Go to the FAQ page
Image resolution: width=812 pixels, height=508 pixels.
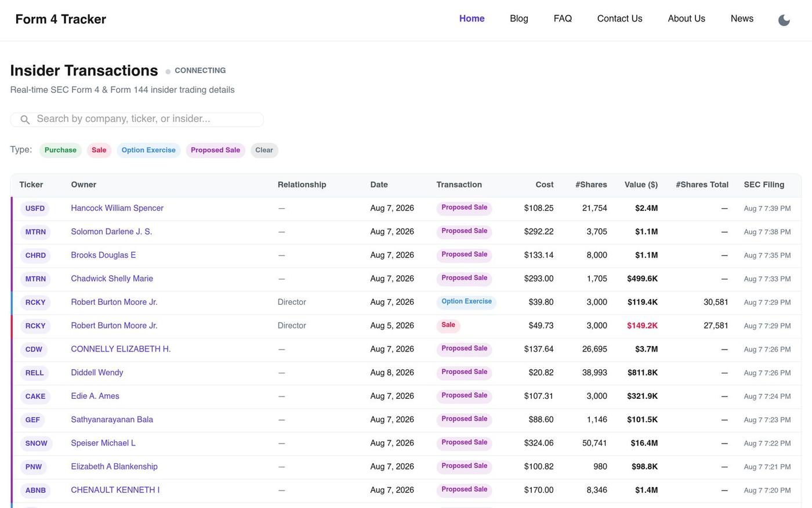(563, 19)
